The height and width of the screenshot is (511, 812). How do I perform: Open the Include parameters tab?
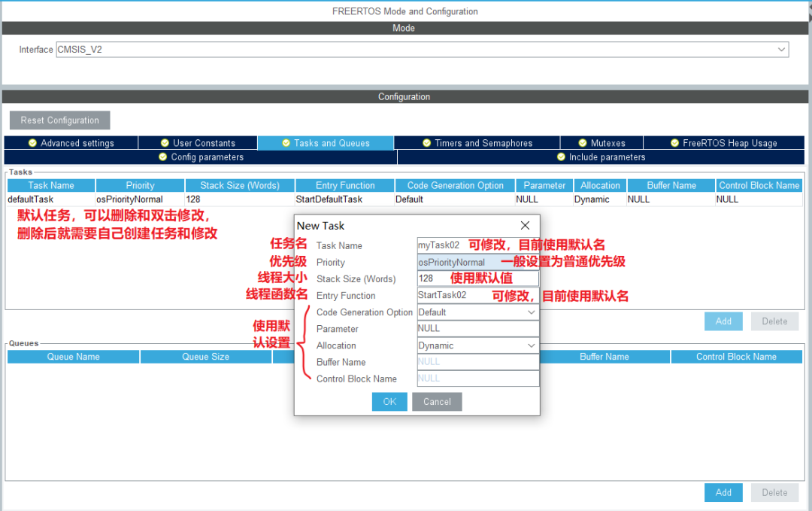601,157
